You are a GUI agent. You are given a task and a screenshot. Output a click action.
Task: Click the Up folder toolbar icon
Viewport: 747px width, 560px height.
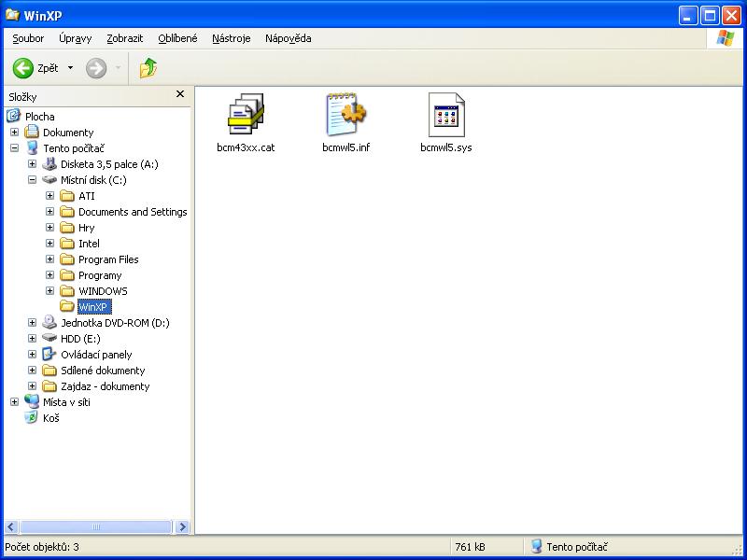(x=148, y=68)
